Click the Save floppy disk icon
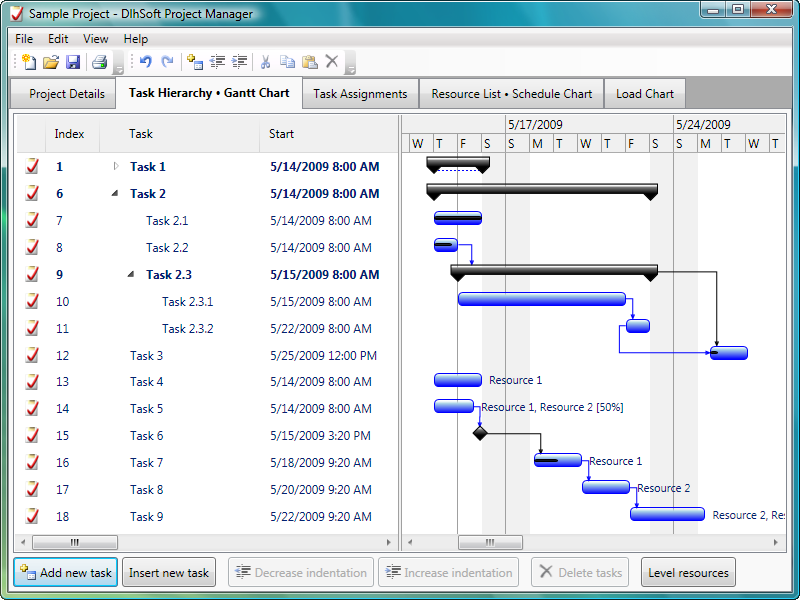 (73, 62)
